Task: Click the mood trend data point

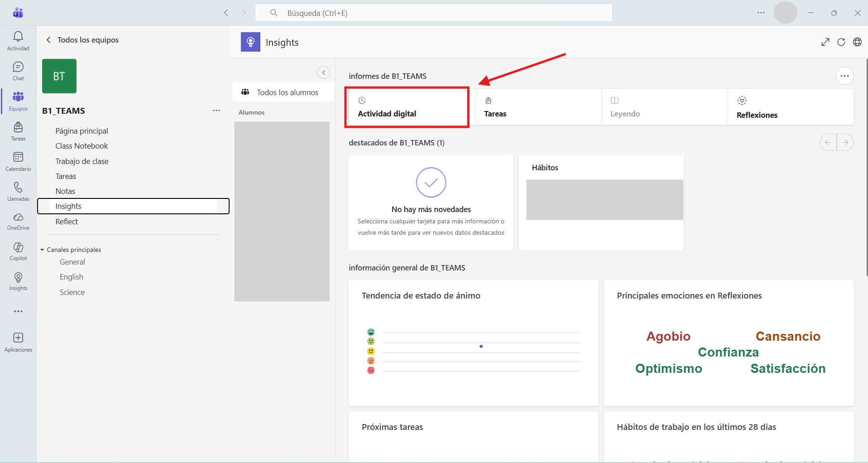Action: point(481,347)
